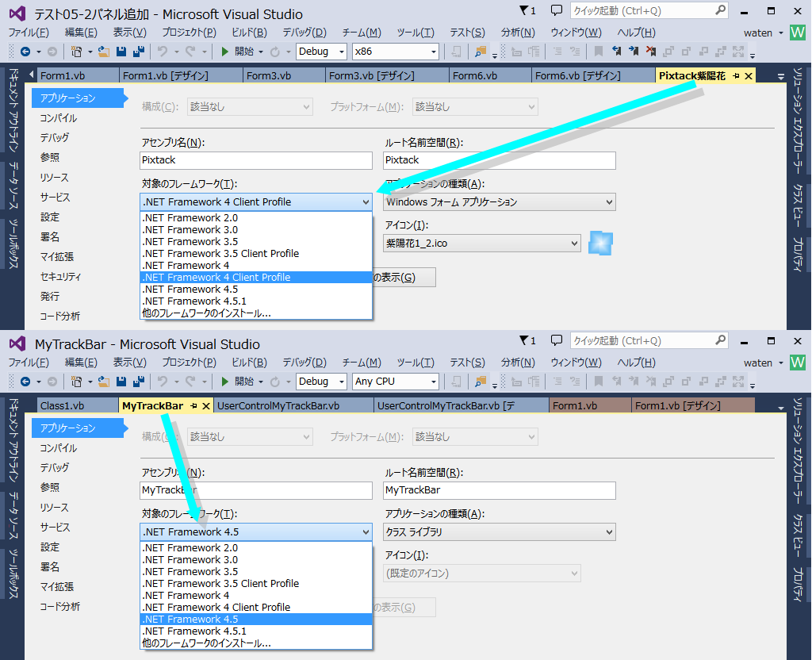Image resolution: width=812 pixels, height=660 pixels.
Task: Click the W account badge in top window
Action: click(798, 33)
